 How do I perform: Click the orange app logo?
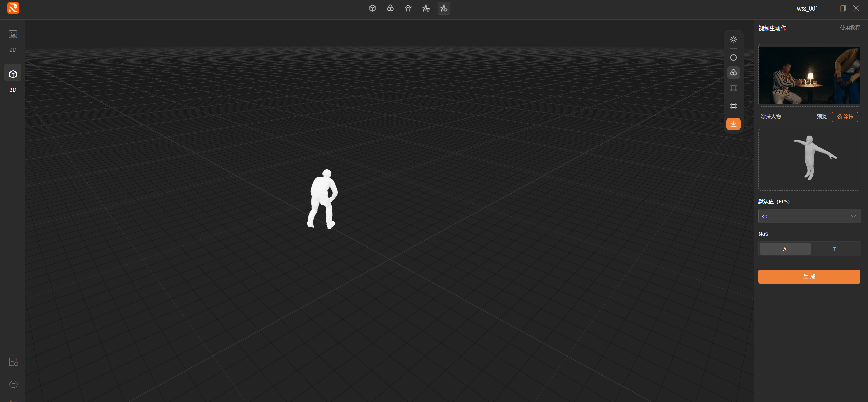pyautogui.click(x=13, y=8)
